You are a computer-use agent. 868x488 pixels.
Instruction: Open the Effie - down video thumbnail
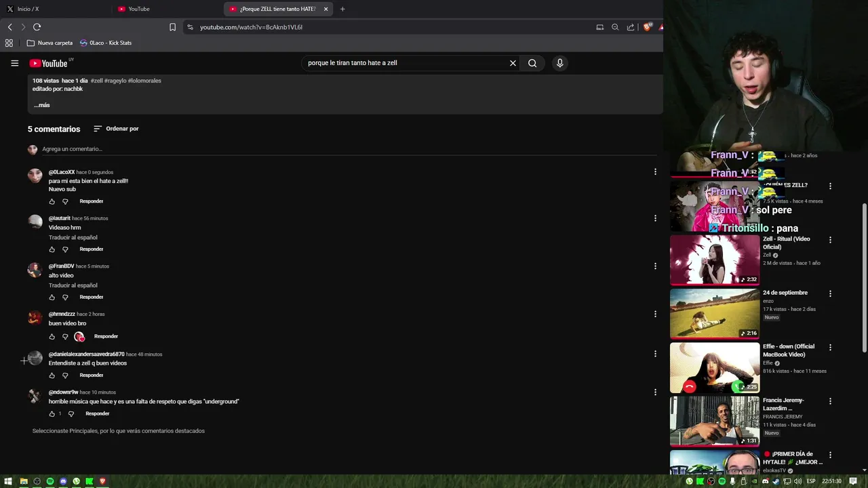(x=715, y=368)
